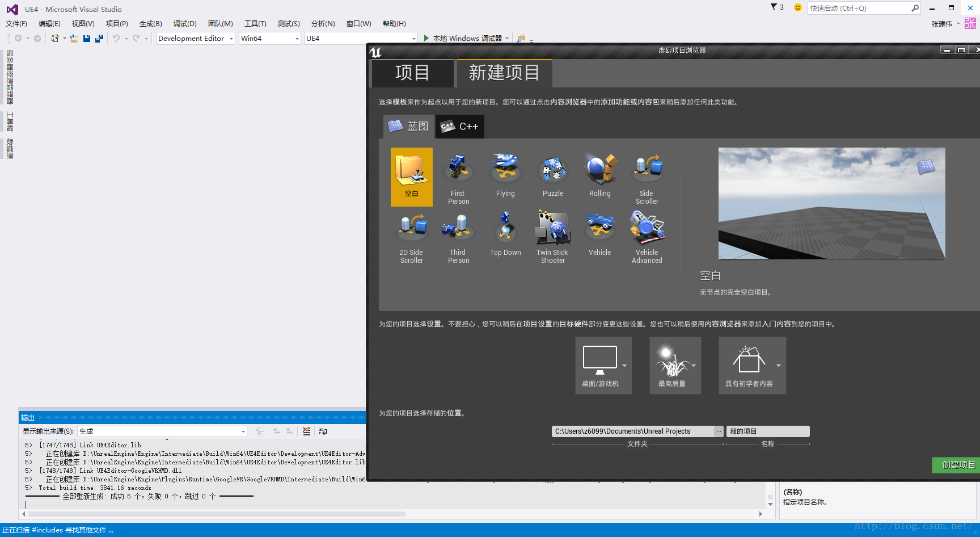
Task: Click Navigate Backward arrow in Visual Studio toolbar
Action: [18, 39]
